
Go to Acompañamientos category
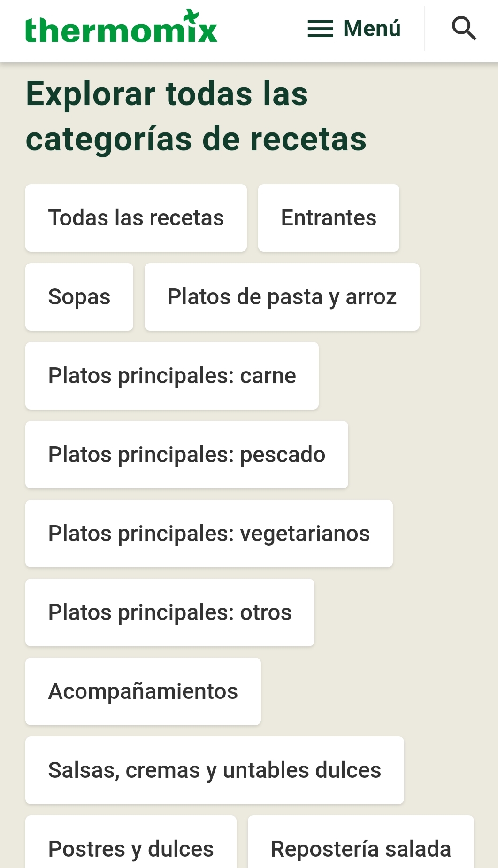143,691
